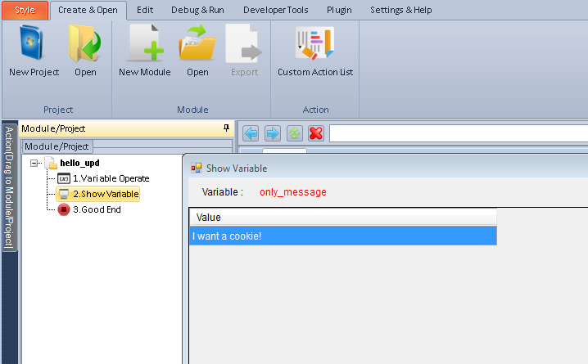Switch to the Edit tab
The height and width of the screenshot is (364, 588).
coord(145,10)
